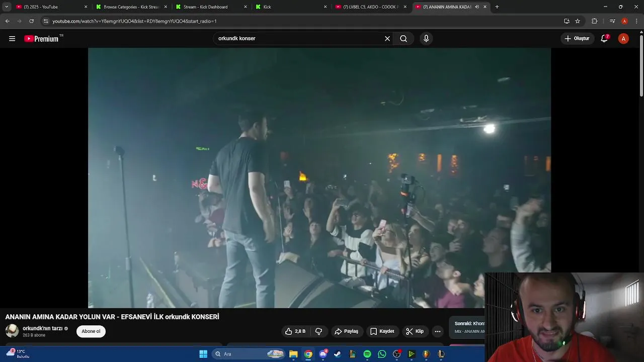Dislike the video with thumbs down
The width and height of the screenshot is (644, 362).
318,331
